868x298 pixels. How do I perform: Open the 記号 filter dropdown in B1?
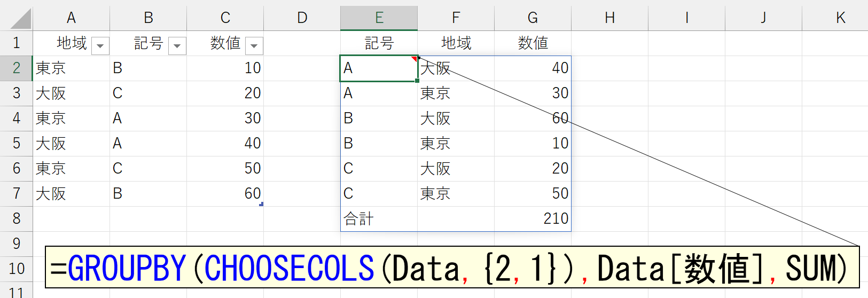click(177, 46)
